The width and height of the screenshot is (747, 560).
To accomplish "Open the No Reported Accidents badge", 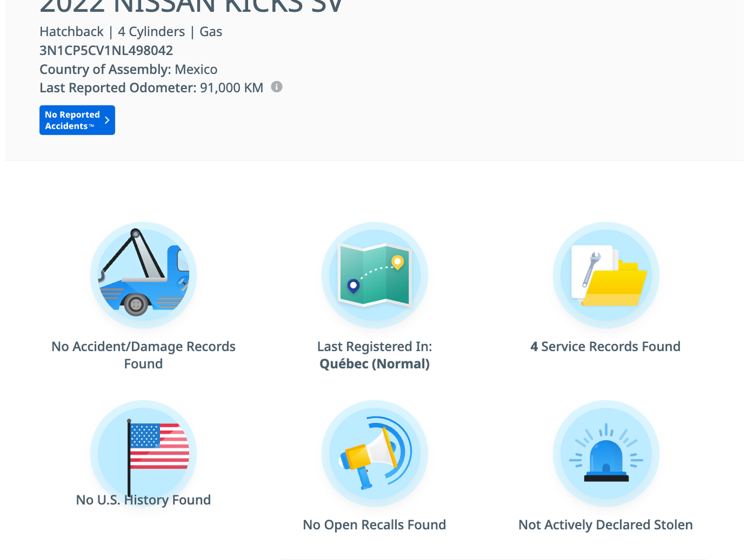I will pyautogui.click(x=77, y=120).
